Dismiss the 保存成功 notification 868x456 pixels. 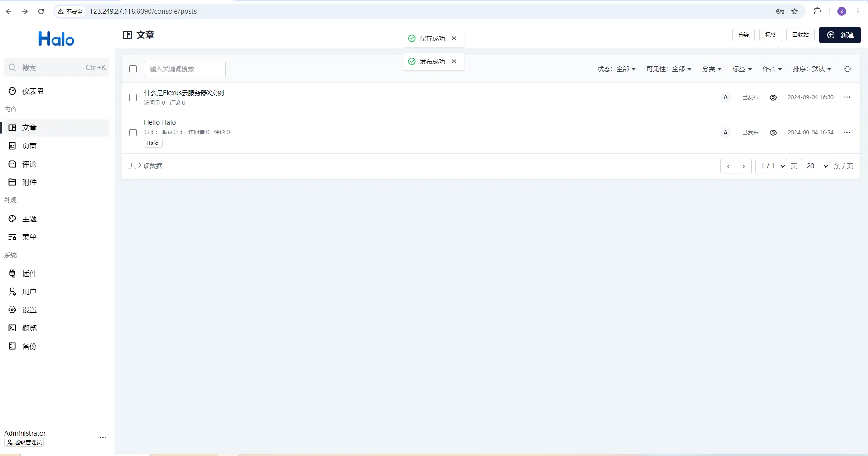(454, 38)
